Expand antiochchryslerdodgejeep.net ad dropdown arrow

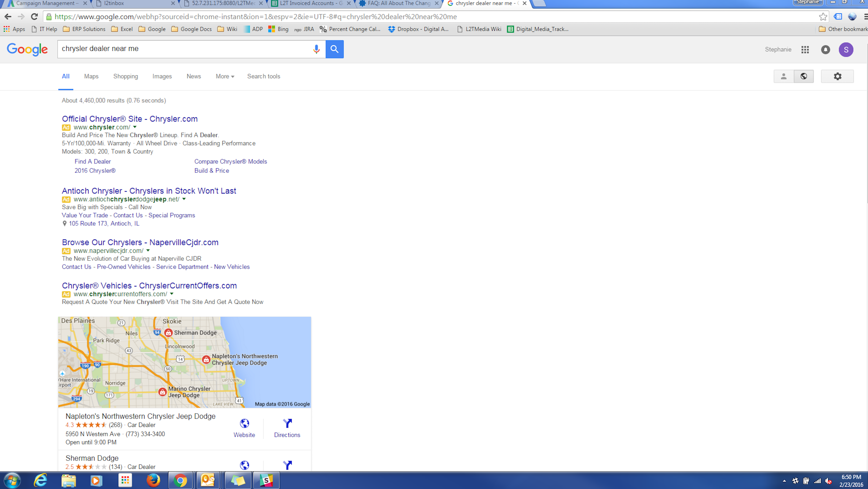click(184, 199)
